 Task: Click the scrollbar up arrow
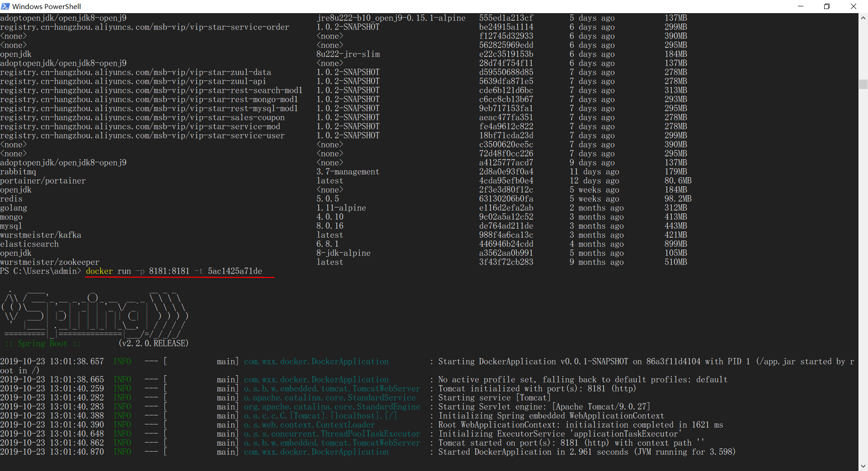pos(863,18)
